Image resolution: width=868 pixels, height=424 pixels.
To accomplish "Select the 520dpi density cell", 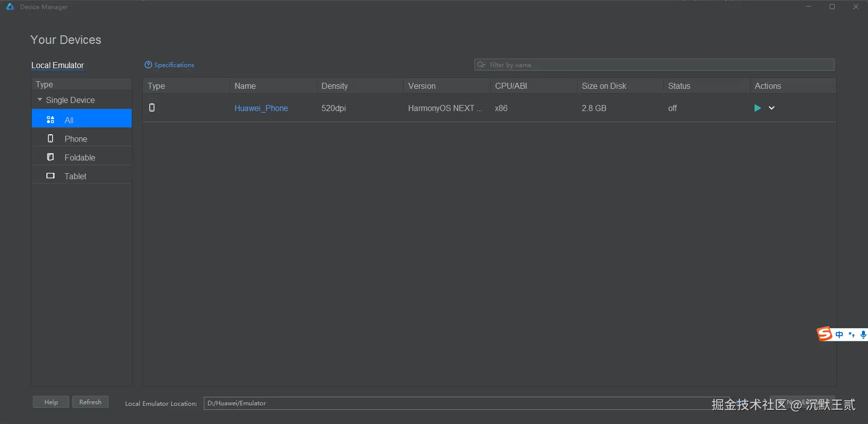I will click(334, 108).
